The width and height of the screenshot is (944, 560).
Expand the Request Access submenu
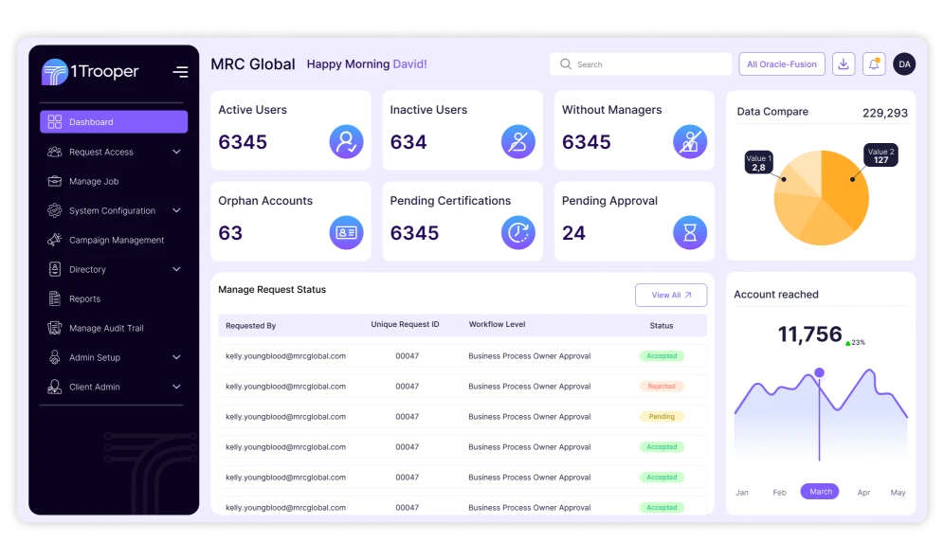[176, 152]
